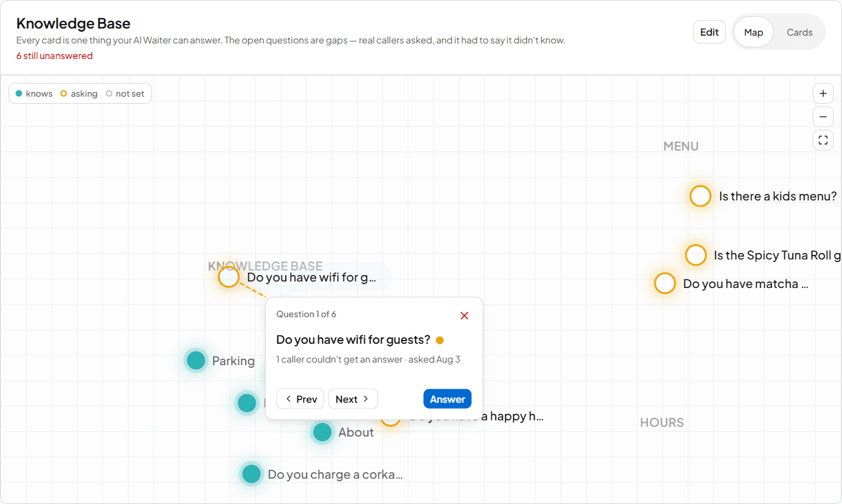842x504 pixels.
Task: Click the wifi question orange node circle
Action: coord(229,277)
